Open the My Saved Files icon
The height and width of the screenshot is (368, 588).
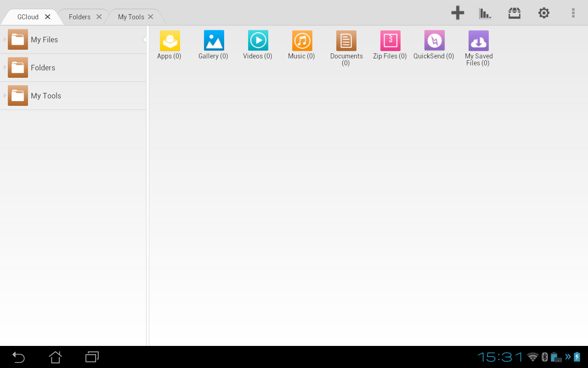478,40
